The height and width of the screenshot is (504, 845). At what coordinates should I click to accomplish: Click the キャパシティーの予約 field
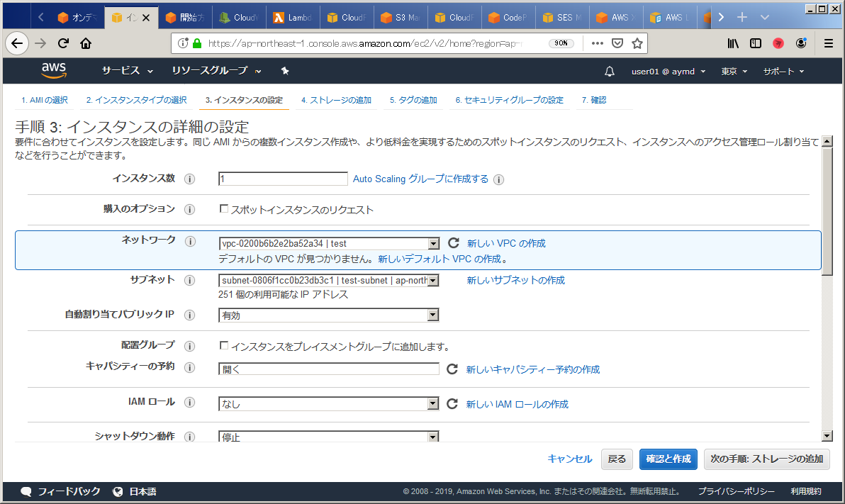(x=329, y=369)
